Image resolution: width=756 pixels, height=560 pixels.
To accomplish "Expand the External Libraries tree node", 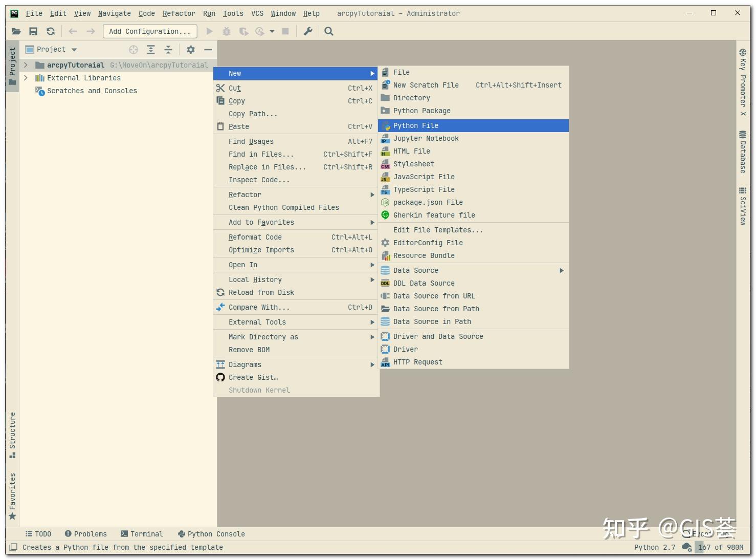I will 26,78.
